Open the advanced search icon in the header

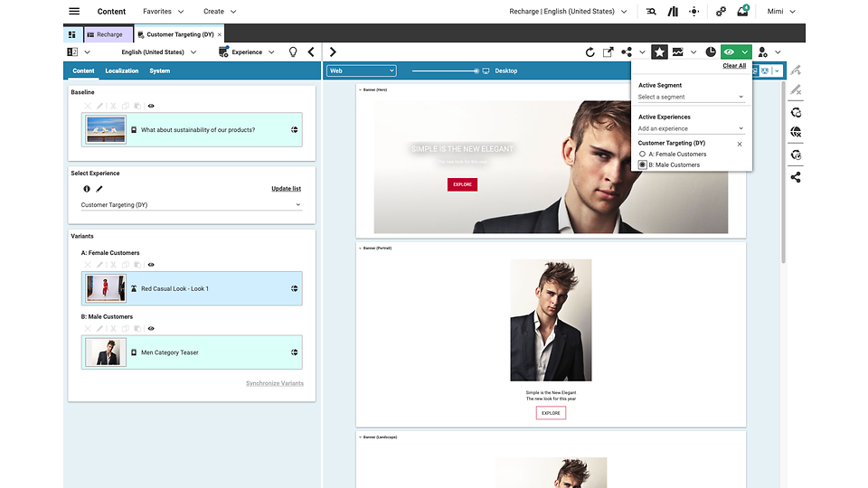651,11
